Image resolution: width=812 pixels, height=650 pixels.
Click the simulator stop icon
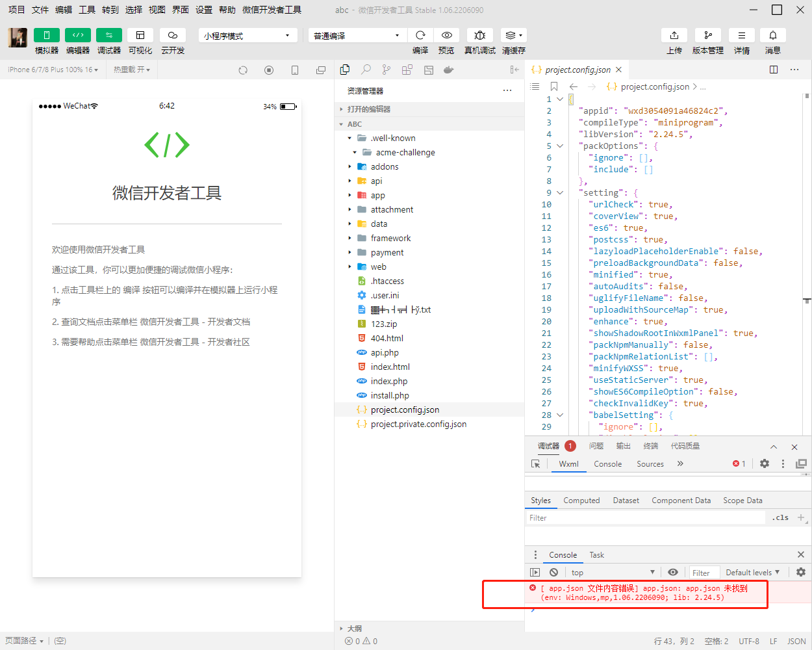[269, 70]
